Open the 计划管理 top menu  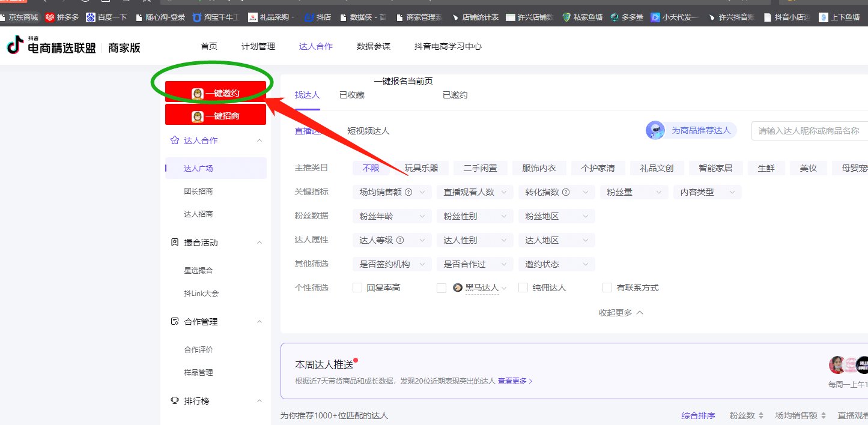tap(258, 46)
